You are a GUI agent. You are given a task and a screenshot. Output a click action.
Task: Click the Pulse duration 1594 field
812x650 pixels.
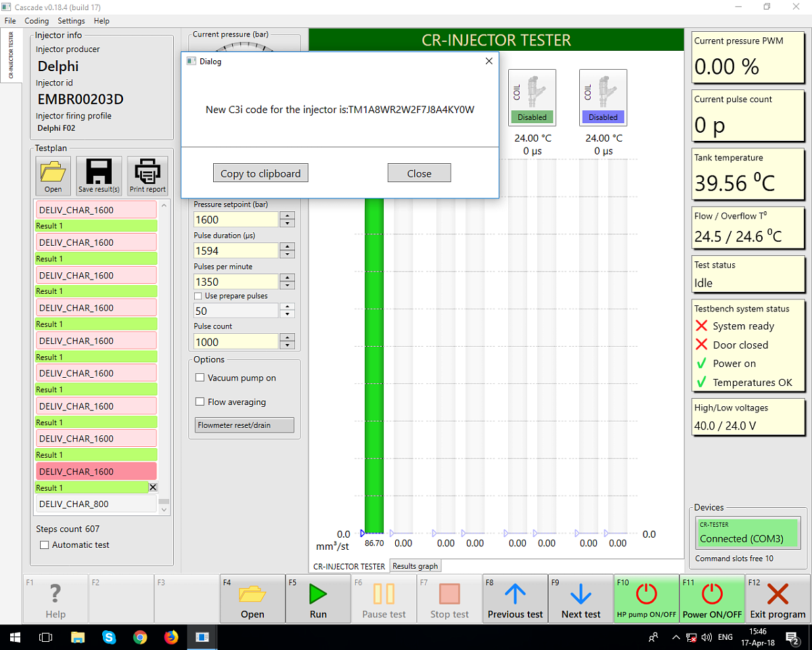point(236,251)
